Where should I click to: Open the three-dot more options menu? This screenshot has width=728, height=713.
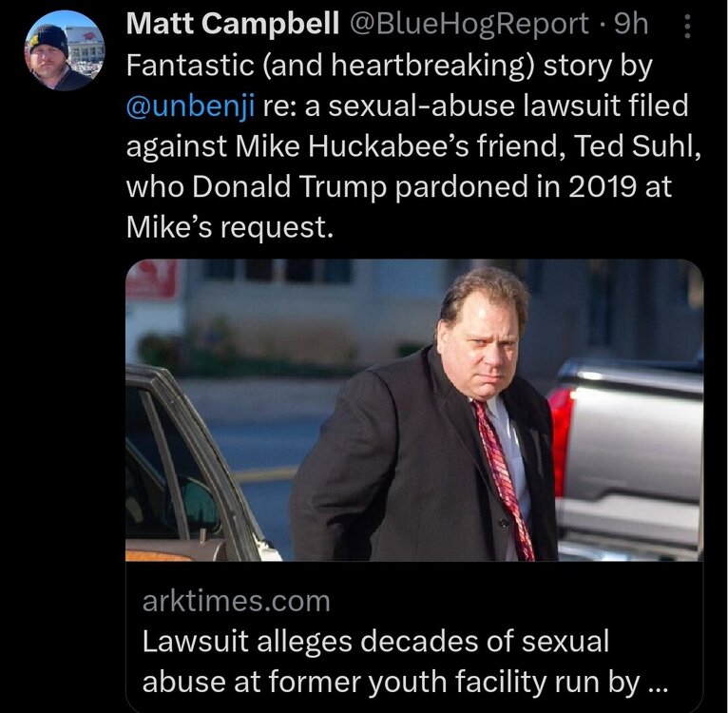(x=687, y=28)
